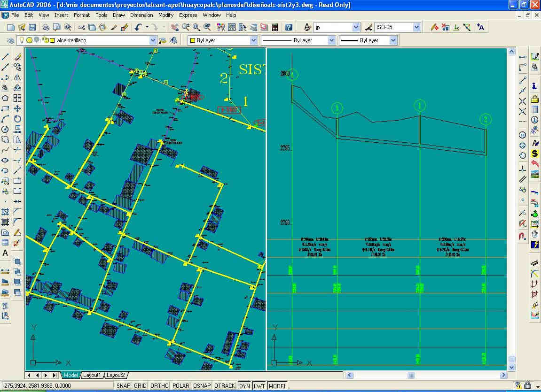
Task: Open the ip text style dropdown
Action: [x=356, y=27]
